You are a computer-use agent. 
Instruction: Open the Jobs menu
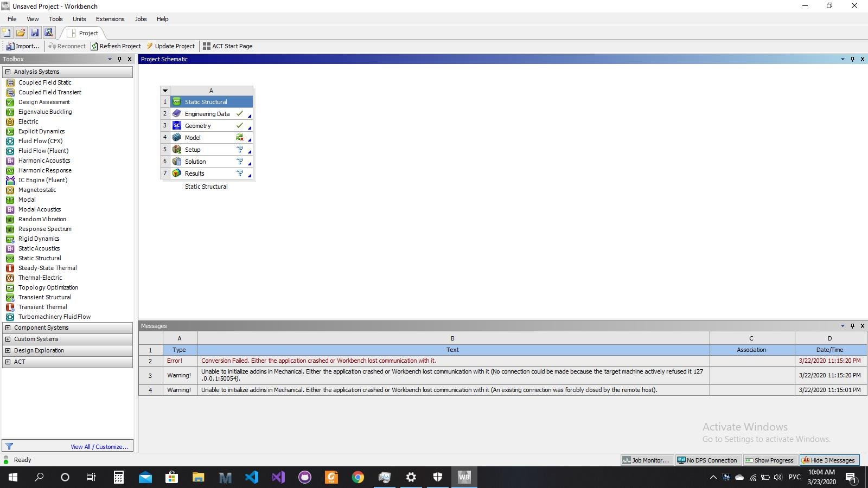tap(141, 19)
